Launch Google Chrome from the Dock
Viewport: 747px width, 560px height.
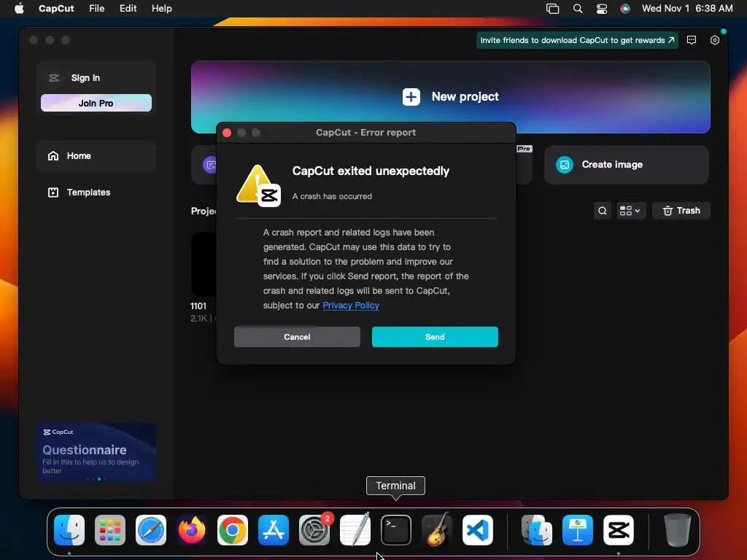pyautogui.click(x=233, y=530)
